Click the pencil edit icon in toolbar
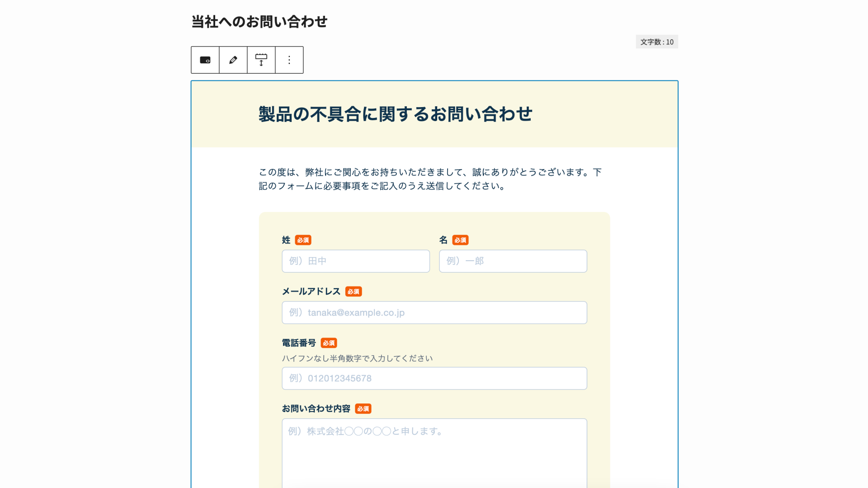This screenshot has height=488, width=868. pyautogui.click(x=233, y=60)
